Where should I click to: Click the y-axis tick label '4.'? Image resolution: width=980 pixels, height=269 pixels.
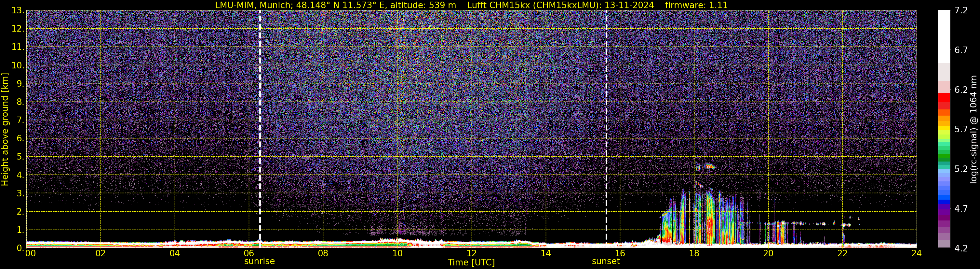(x=20, y=175)
